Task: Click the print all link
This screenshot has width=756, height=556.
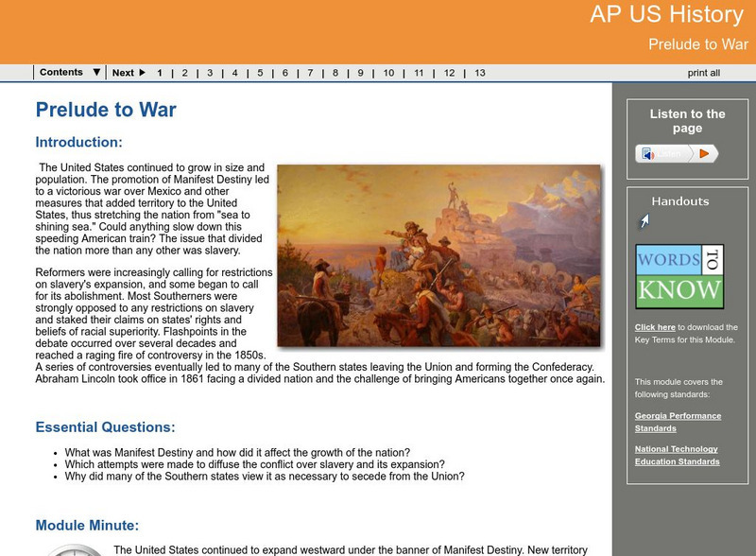Action: pyautogui.click(x=703, y=73)
